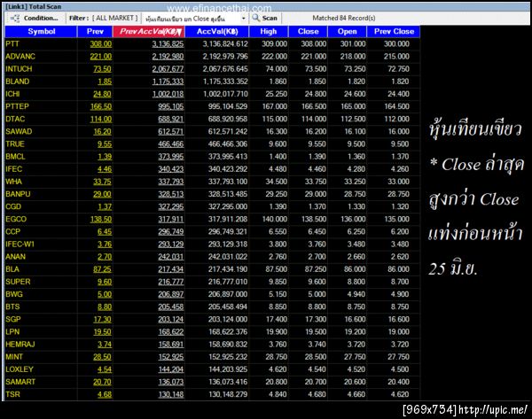Select the WHA symbol

click(x=13, y=182)
